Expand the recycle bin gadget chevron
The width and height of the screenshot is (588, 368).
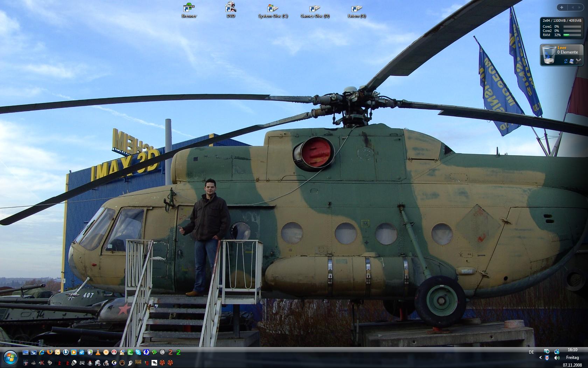(x=578, y=61)
